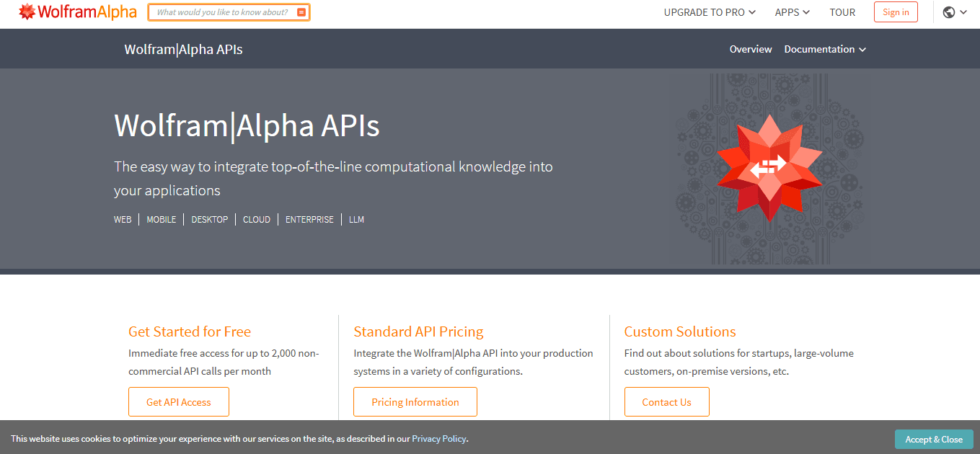Expand the APPS dropdown
Screen dimensions: 980x454
tap(793, 12)
